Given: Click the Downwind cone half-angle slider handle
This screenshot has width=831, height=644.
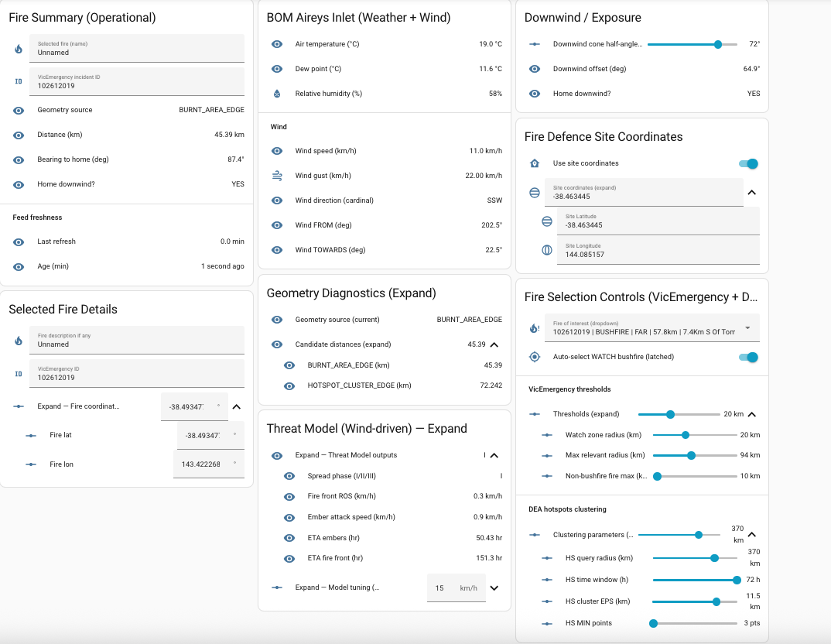Looking at the screenshot, I should pos(718,44).
